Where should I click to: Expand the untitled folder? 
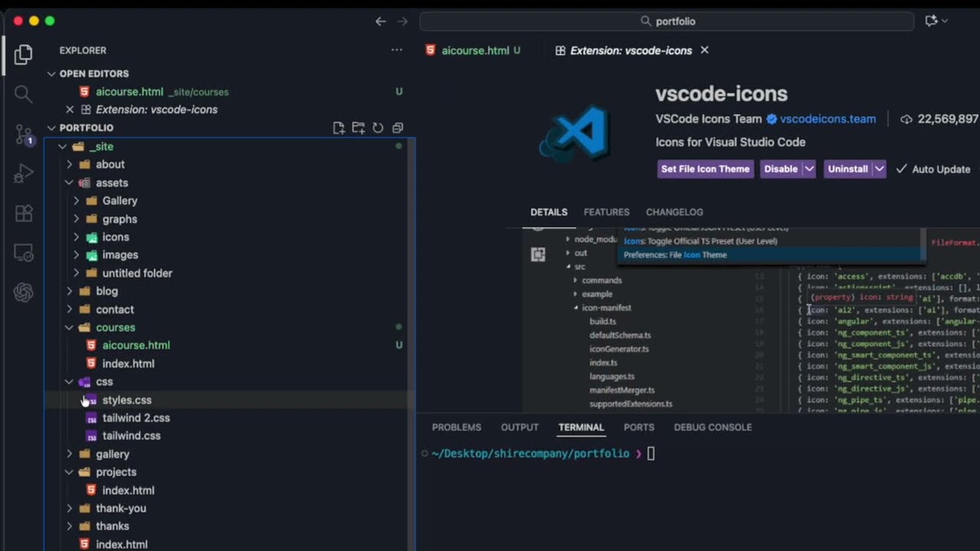[x=77, y=273]
